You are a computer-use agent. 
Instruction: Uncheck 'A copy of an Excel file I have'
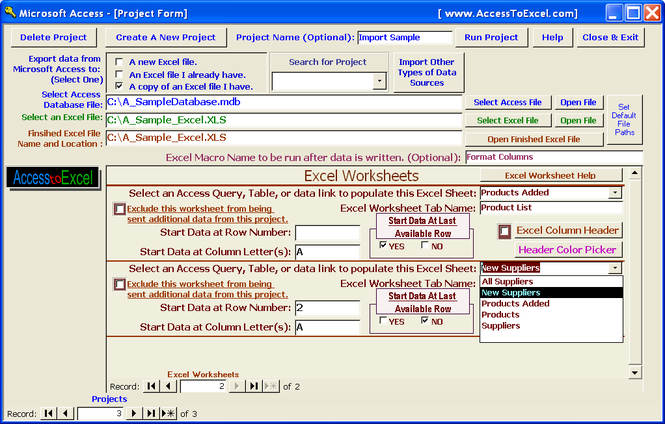(120, 86)
